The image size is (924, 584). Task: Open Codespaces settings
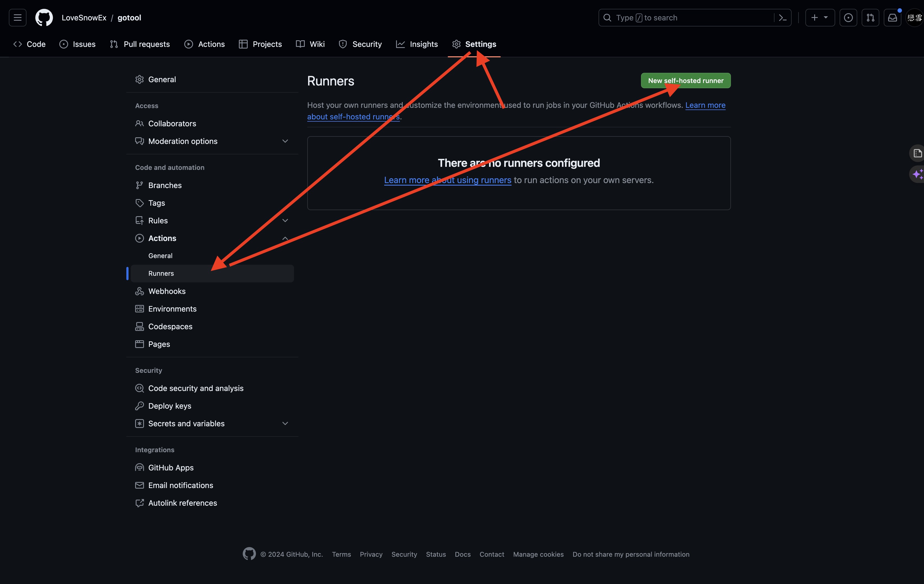[x=212, y=326]
